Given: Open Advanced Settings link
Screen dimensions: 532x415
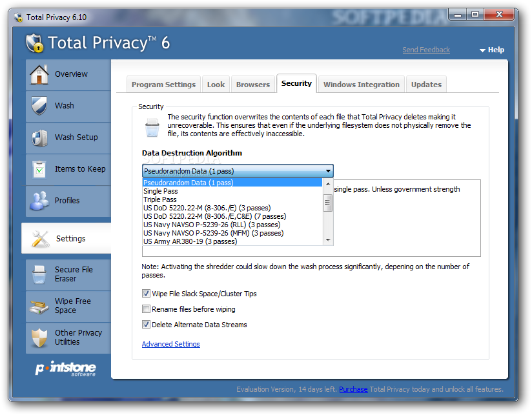Looking at the screenshot, I should tap(170, 344).
